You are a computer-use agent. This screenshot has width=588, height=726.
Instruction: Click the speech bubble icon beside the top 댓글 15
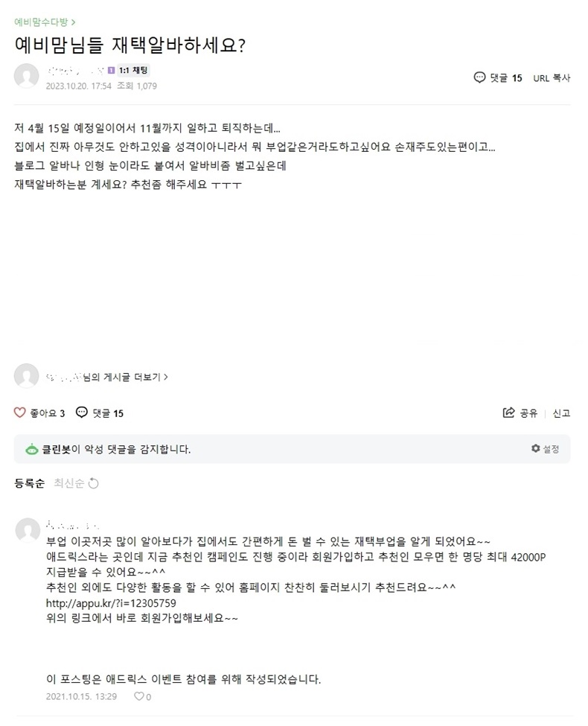click(479, 77)
